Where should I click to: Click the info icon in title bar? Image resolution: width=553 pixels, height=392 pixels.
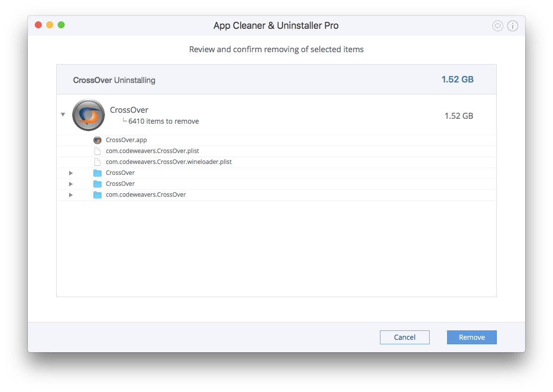pos(512,26)
